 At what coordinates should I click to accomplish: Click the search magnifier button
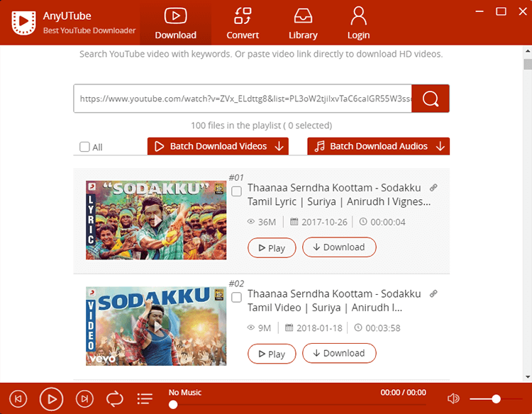point(431,99)
